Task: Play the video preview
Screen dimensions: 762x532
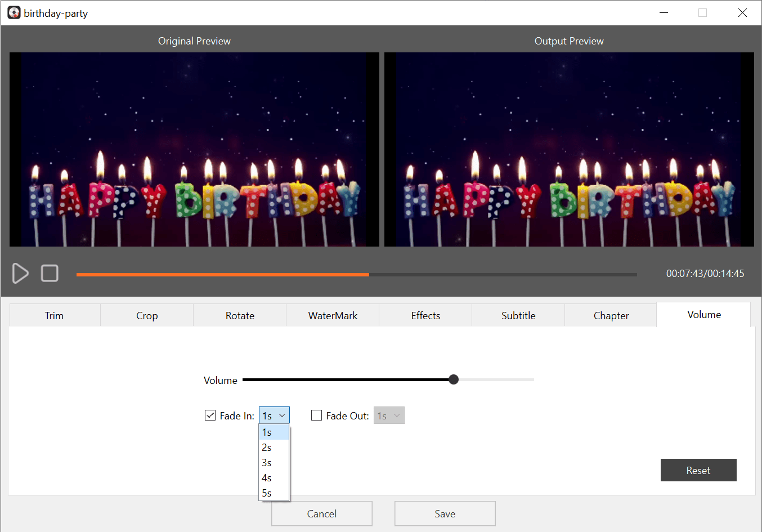Action: click(20, 273)
